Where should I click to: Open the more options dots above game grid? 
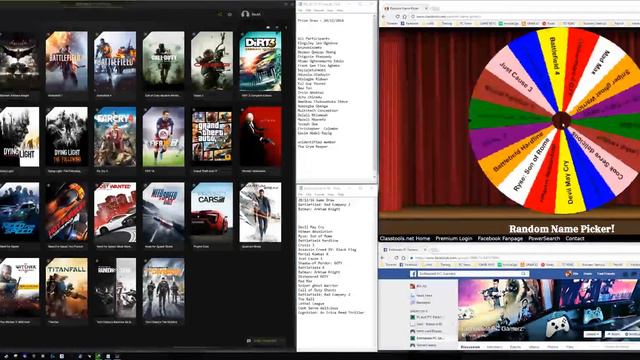(x=286, y=28)
